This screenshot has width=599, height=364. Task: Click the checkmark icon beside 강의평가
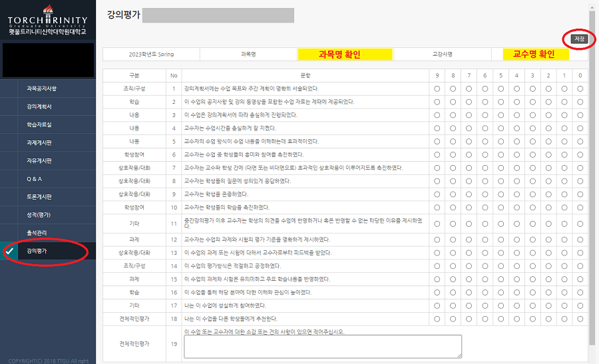(x=9, y=252)
